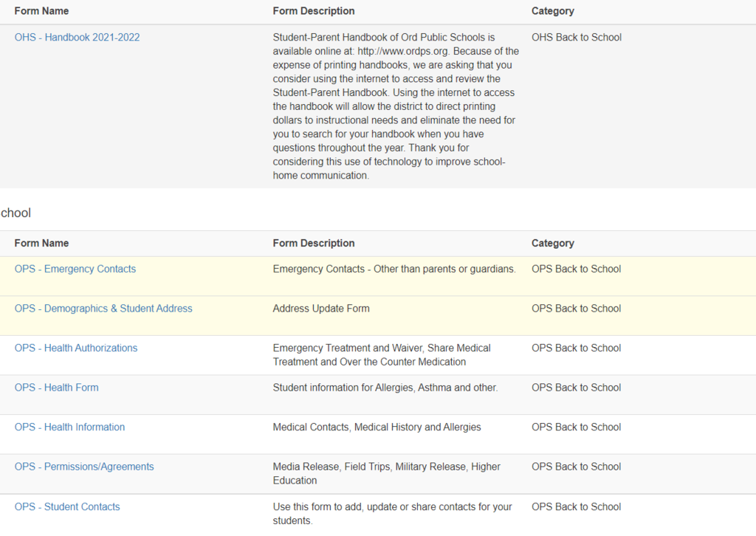Click Category header in OHS table
This screenshot has height=536, width=756.
[x=552, y=11]
